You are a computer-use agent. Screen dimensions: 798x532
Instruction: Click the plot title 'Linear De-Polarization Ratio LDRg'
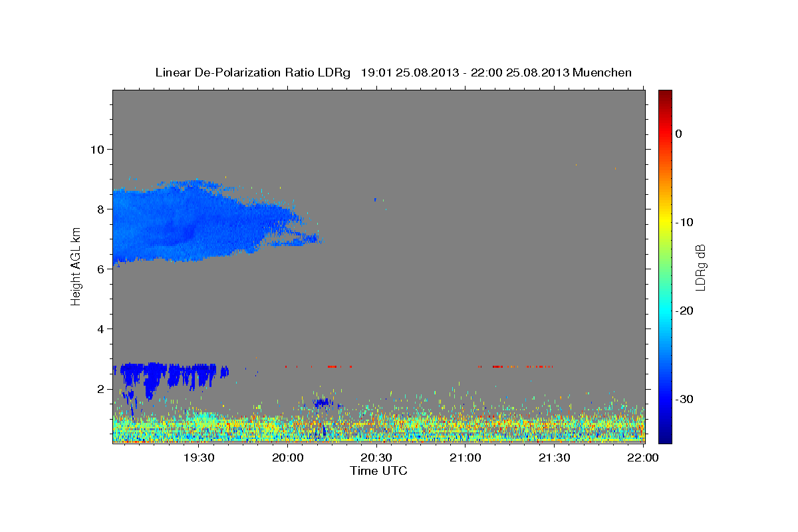252,72
